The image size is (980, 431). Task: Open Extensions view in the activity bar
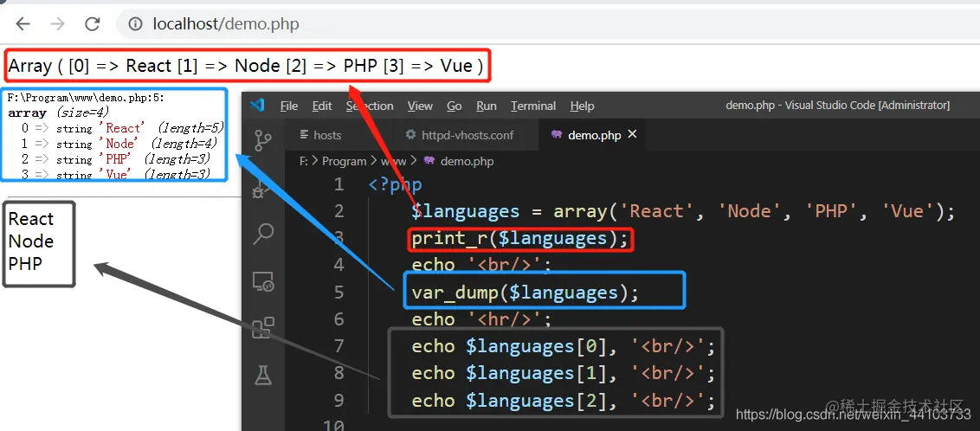tap(263, 328)
